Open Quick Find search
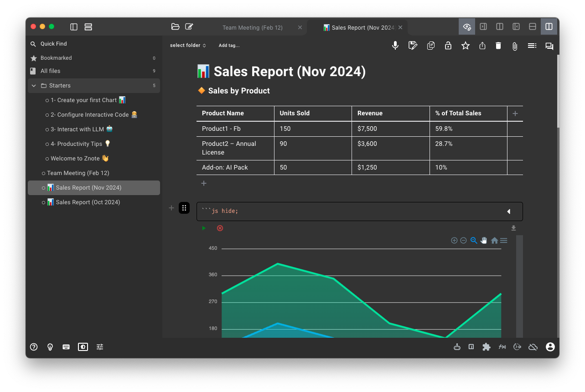Screen dimensions: 585x392 point(53,44)
